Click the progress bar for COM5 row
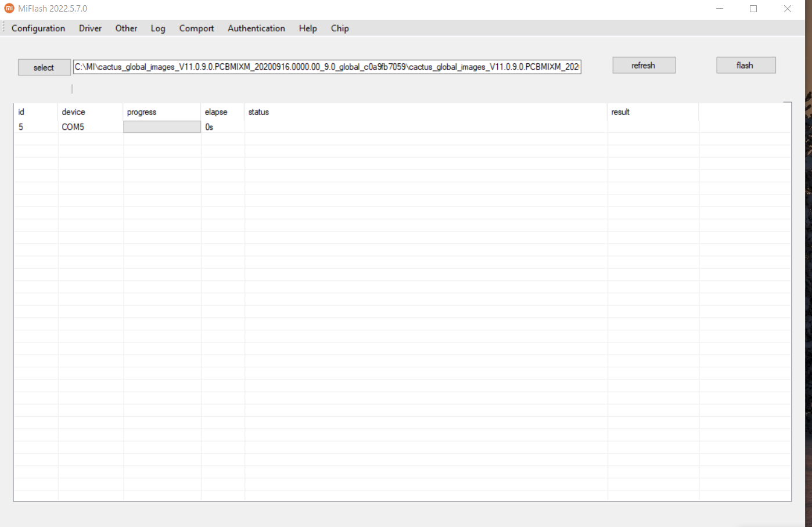This screenshot has width=812, height=527. tap(162, 127)
